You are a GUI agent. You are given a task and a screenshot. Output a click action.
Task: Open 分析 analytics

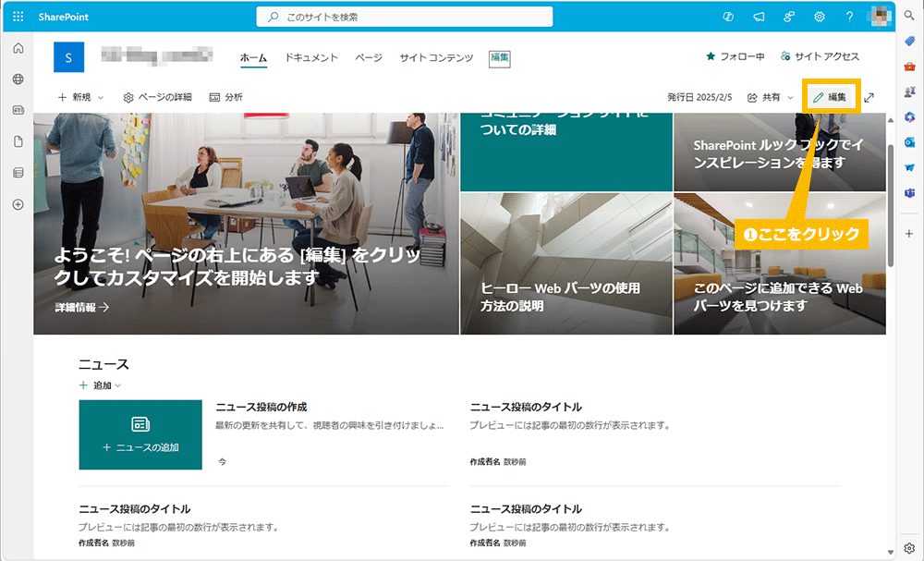point(226,97)
